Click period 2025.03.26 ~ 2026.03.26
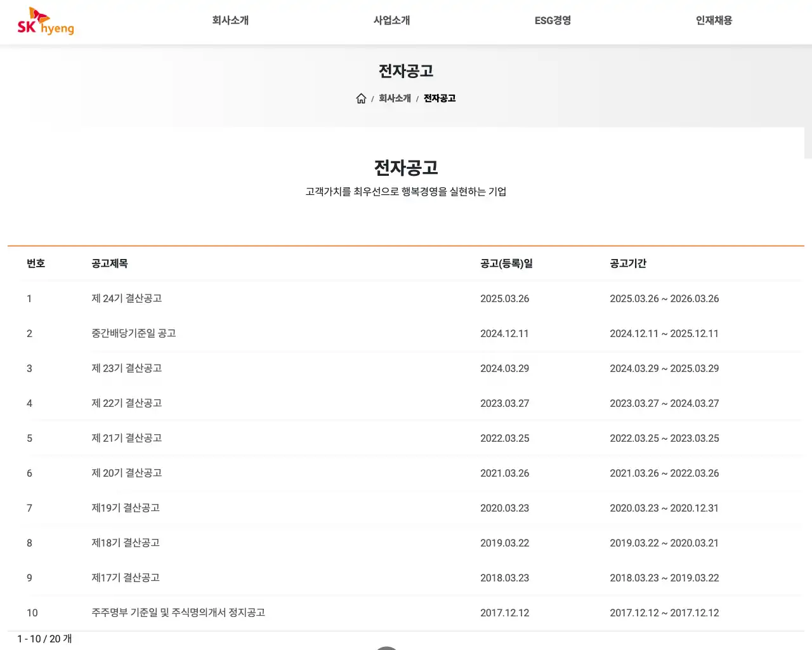812x650 pixels. coord(664,298)
